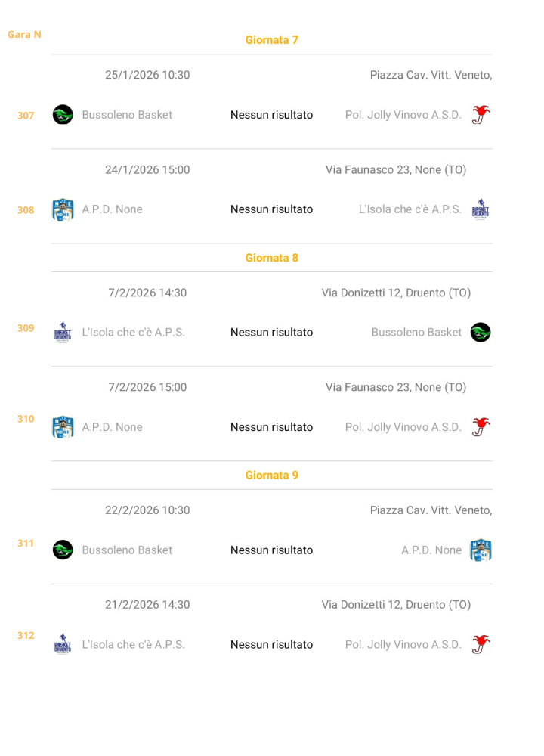
Task: Click Basket Druento logo in game 309
Action: [63, 333]
